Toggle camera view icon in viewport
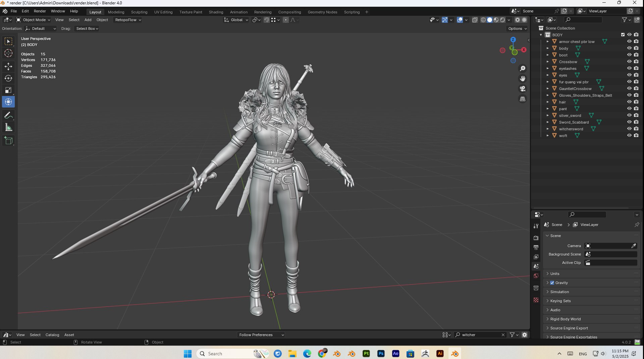This screenshot has height=359, width=644. pos(523,89)
